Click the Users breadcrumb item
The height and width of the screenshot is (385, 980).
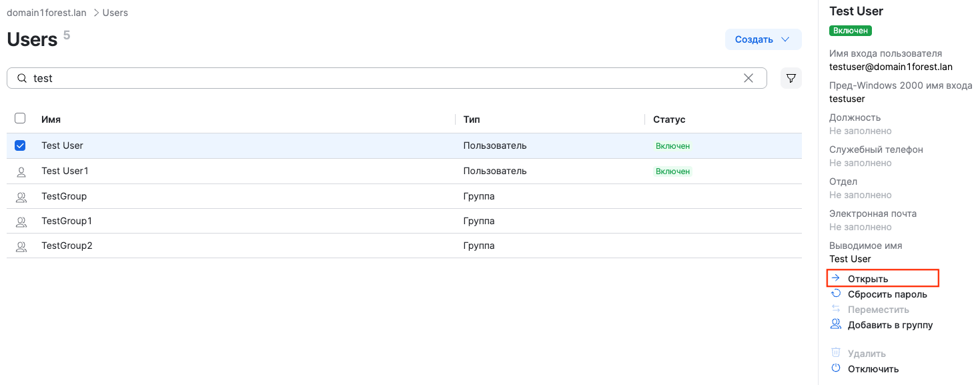(x=115, y=13)
